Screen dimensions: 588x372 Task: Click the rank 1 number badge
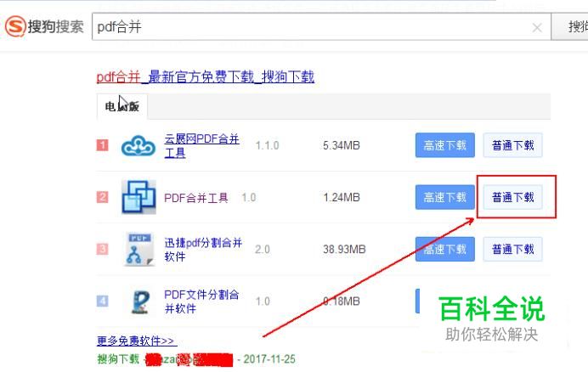[x=102, y=145]
